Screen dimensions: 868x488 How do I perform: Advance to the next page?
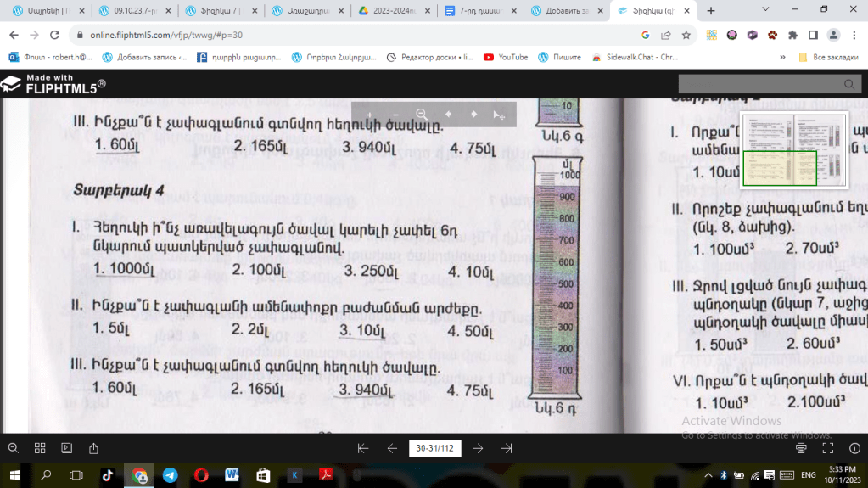[x=479, y=448]
